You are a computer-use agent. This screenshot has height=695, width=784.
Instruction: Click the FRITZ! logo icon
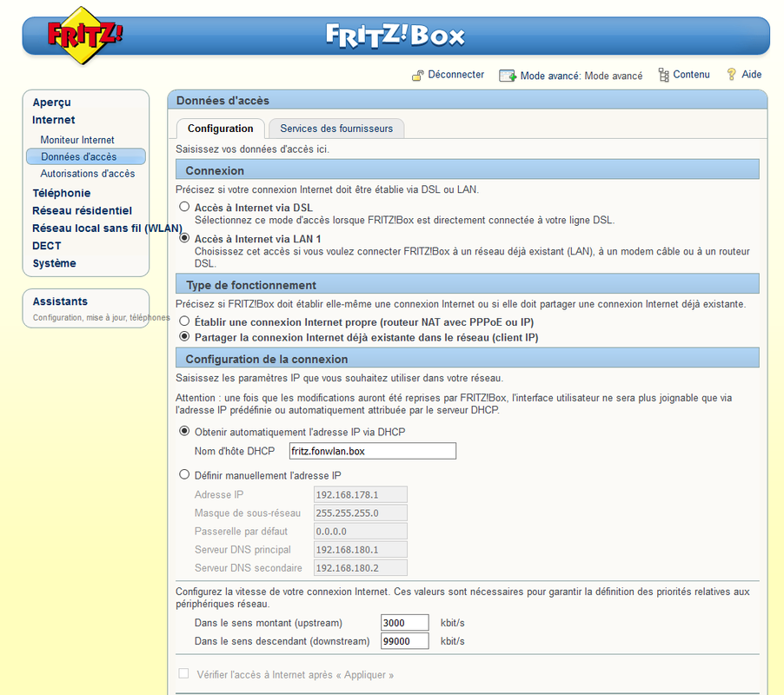pyautogui.click(x=84, y=36)
